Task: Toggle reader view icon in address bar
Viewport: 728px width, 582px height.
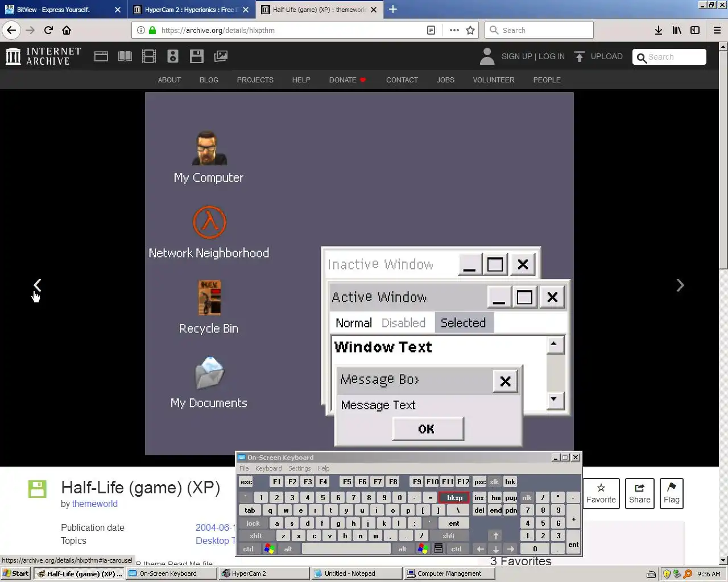Action: (x=431, y=30)
